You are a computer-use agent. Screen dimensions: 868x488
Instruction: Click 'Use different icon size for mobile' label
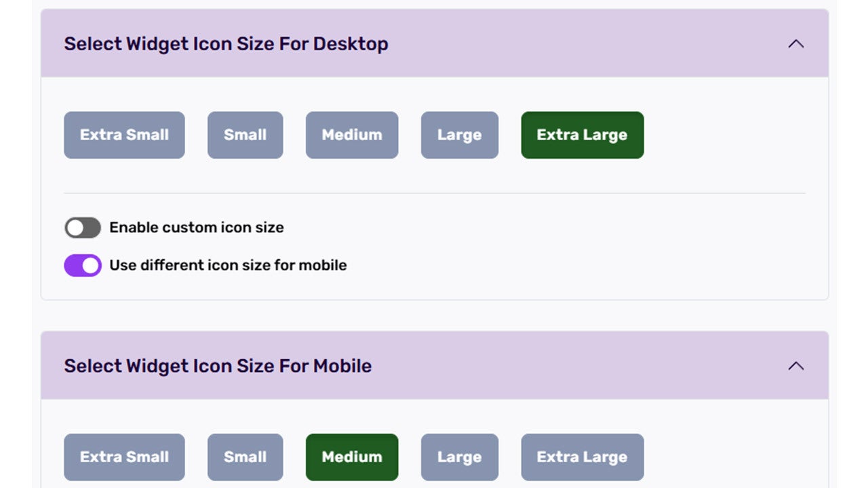228,265
